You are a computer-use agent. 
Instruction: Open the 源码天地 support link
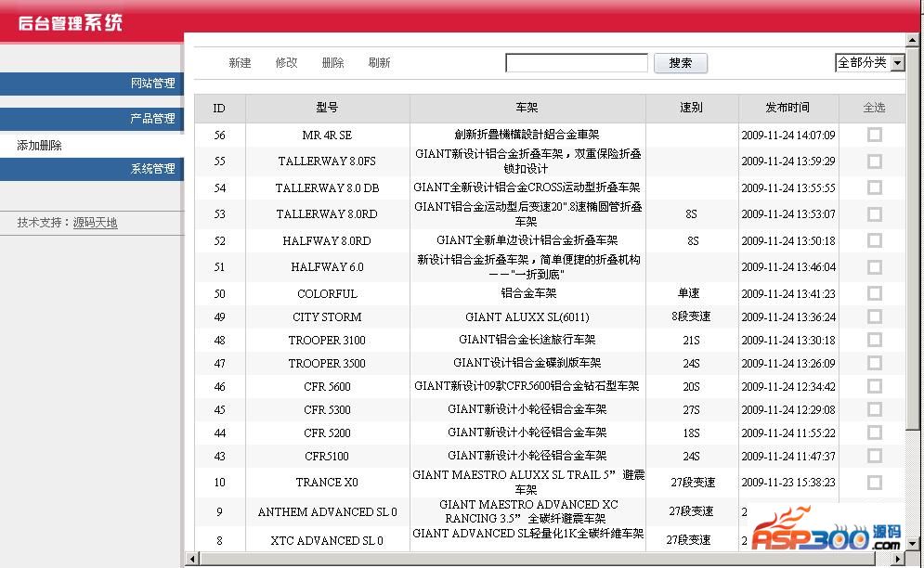click(x=96, y=223)
